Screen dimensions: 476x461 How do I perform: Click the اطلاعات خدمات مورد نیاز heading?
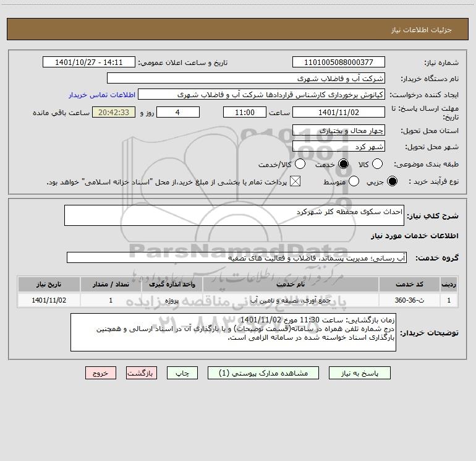pyautogui.click(x=414, y=236)
